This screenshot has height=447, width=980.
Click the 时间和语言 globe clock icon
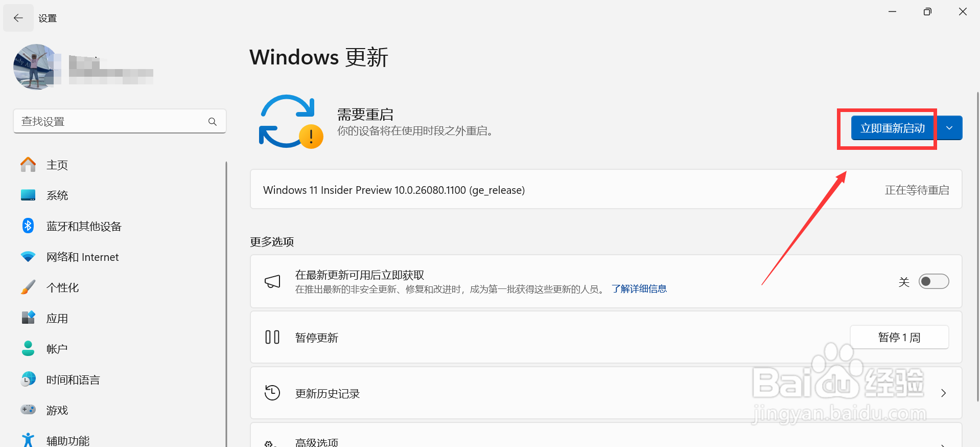click(28, 379)
